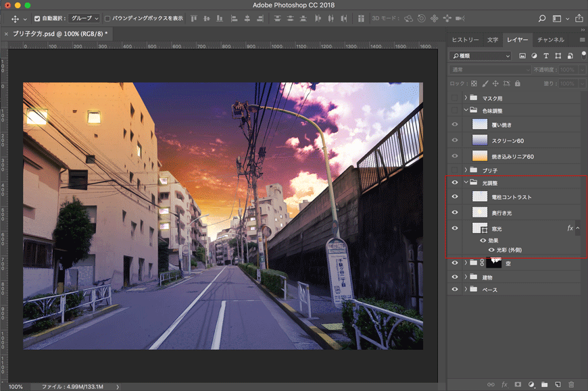Click the align right edges icon
The height and width of the screenshot is (391, 588).
260,18
